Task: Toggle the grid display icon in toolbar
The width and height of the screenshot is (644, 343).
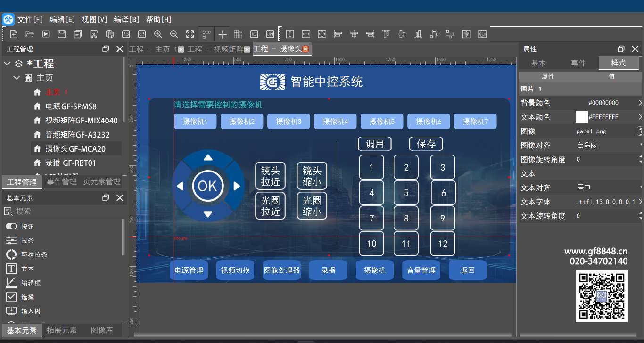Action: [x=238, y=34]
